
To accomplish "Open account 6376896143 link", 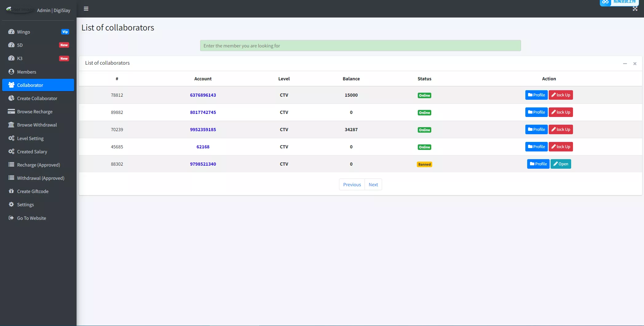I will tap(203, 95).
